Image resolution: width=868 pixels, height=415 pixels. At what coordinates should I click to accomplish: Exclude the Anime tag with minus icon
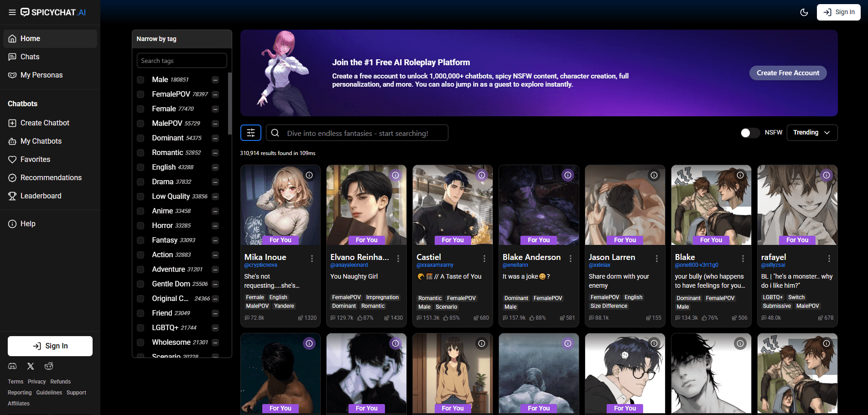click(215, 211)
